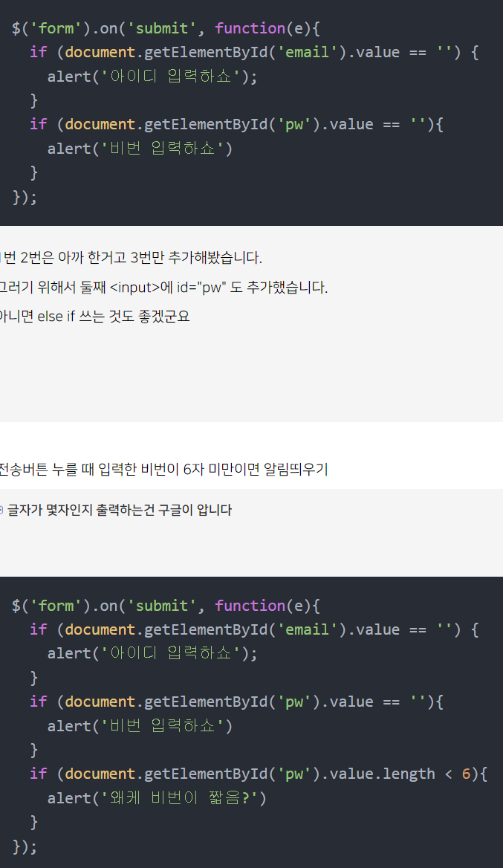This screenshot has height=868, width=503.
Task: Click the line mentioning id="pw" 도 추가했습니다
Action: (x=163, y=288)
